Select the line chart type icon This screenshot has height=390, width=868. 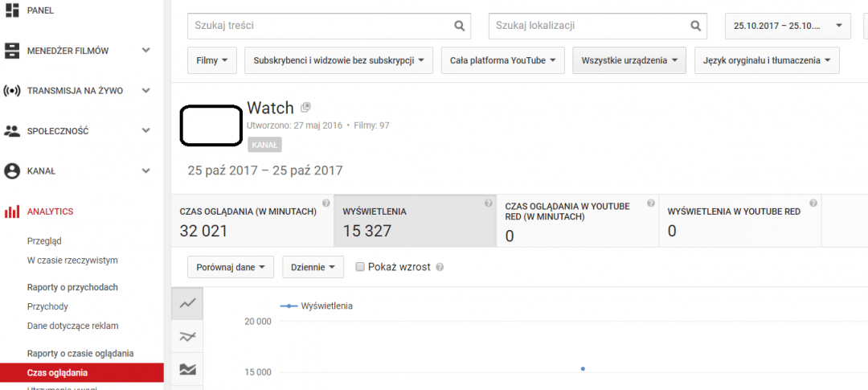pos(187,303)
